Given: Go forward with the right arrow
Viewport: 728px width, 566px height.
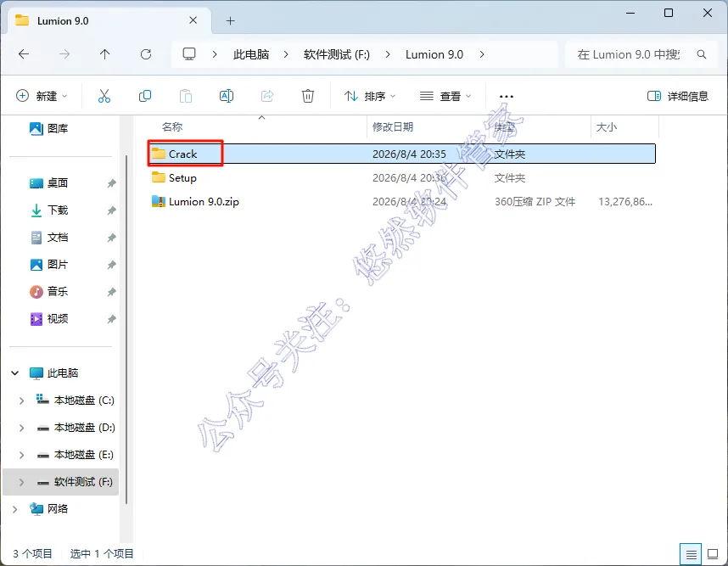Looking at the screenshot, I should pos(64,54).
